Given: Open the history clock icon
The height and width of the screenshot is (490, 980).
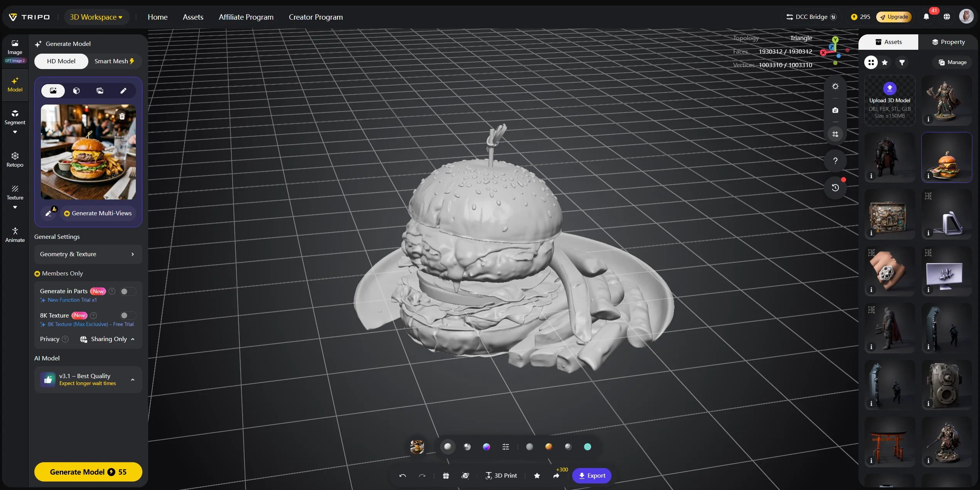Looking at the screenshot, I should [x=835, y=188].
